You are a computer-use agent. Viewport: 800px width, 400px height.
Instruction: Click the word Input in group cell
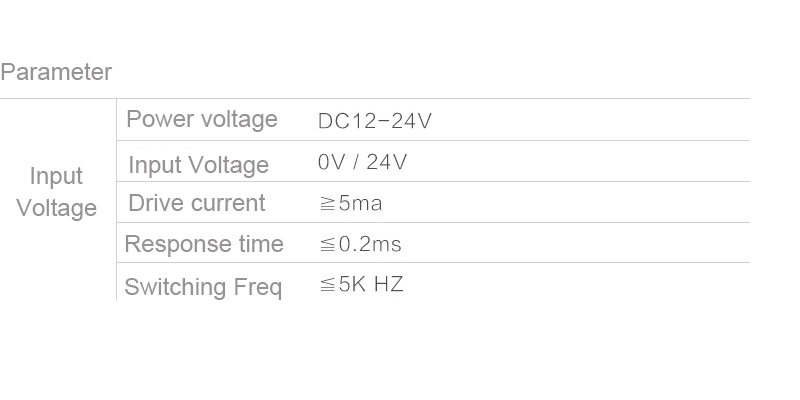56,177
